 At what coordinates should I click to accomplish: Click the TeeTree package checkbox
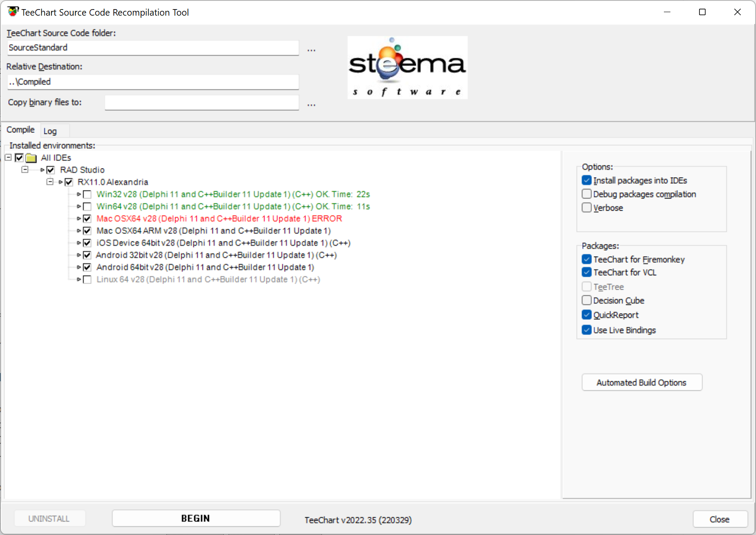(x=587, y=287)
